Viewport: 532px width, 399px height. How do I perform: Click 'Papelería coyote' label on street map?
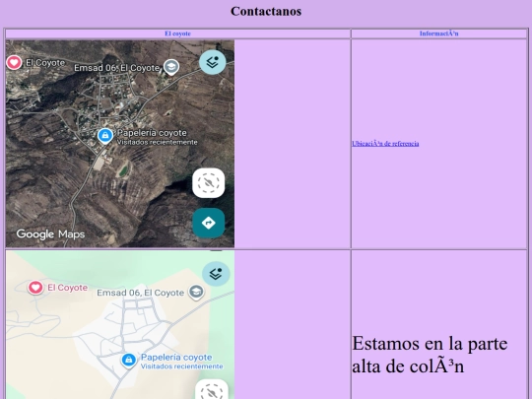pyautogui.click(x=176, y=358)
